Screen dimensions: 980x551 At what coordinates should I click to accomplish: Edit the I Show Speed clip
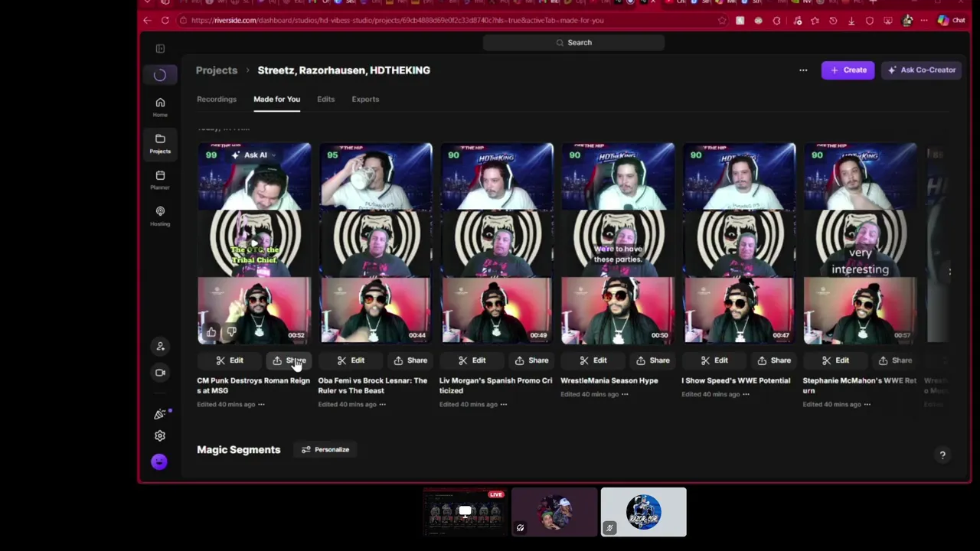coord(714,360)
